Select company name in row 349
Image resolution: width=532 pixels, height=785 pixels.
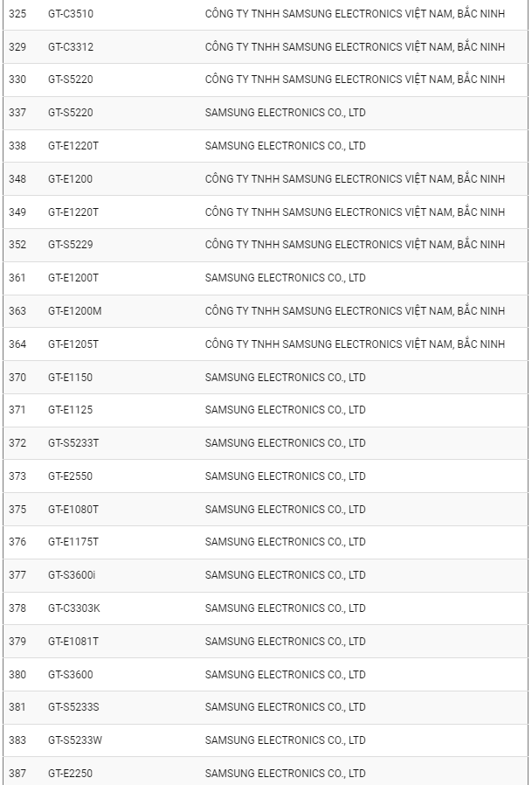click(x=355, y=212)
